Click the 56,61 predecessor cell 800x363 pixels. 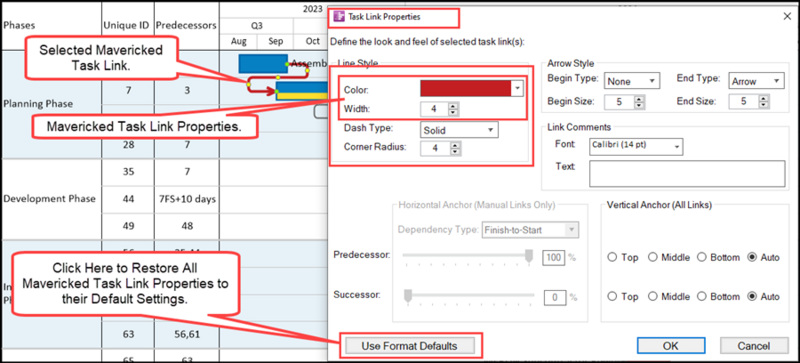click(186, 334)
